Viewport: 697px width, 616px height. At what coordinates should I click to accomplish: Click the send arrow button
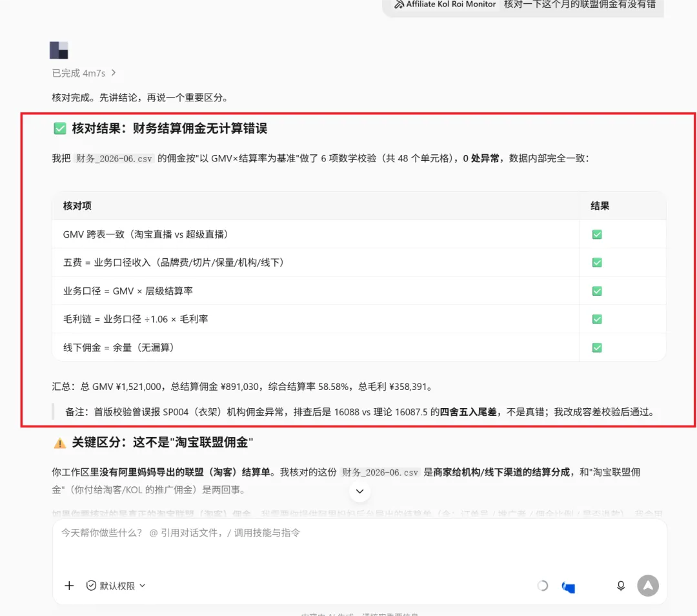click(648, 586)
